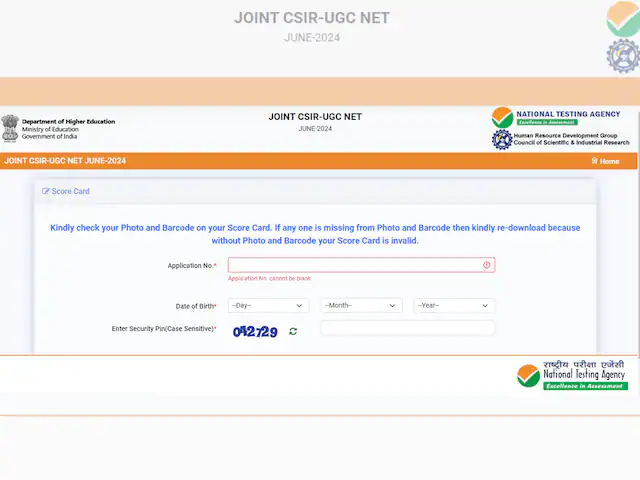
Task: Select the Score Card heading
Action: [70, 191]
